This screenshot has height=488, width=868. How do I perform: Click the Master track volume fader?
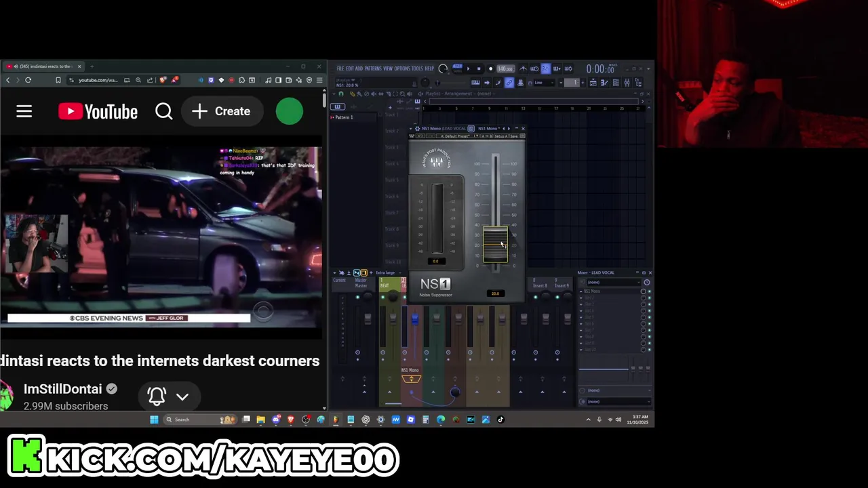[368, 319]
